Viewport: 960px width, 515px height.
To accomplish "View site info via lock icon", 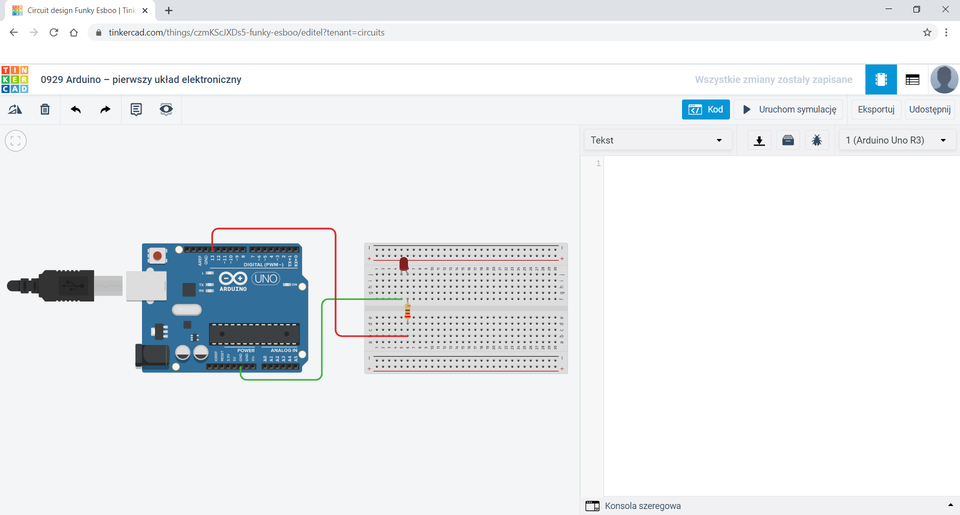I will tap(99, 32).
